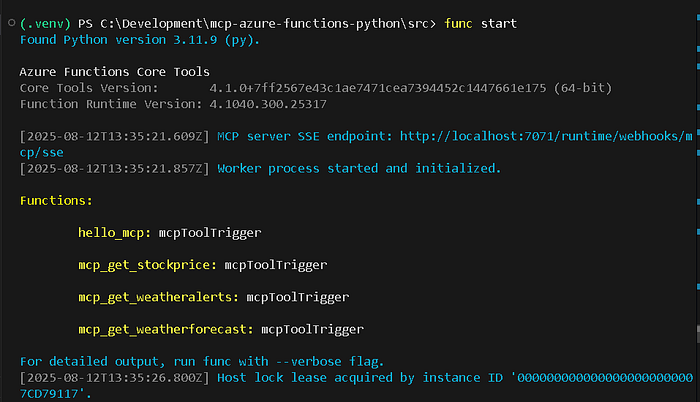700x402 pixels.
Task: Click 'For detailed output, run func with --verbose flag.'
Action: 202,361
